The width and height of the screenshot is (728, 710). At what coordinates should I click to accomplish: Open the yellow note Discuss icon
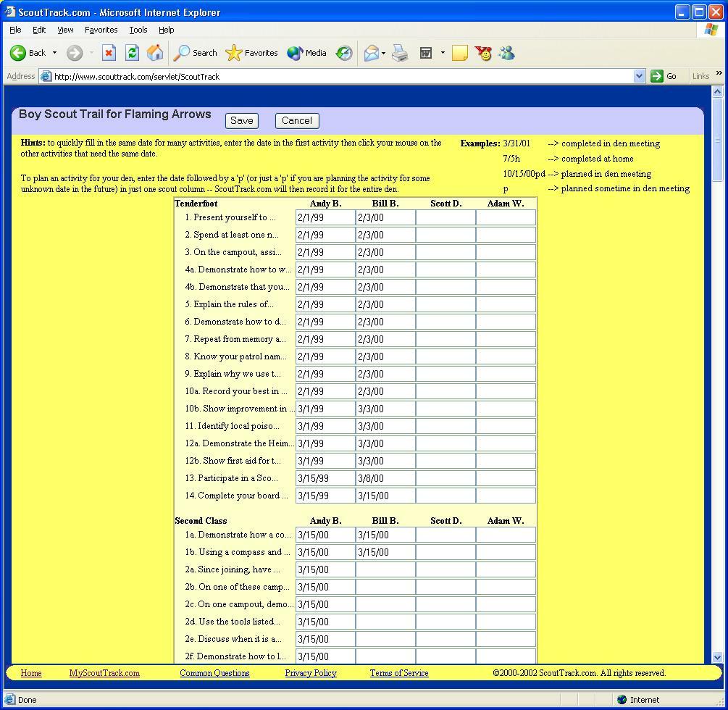459,53
